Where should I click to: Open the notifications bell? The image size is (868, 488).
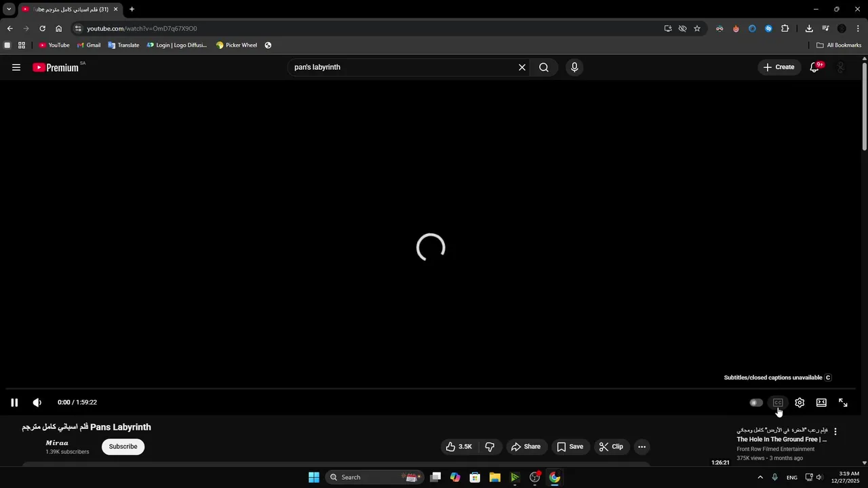click(815, 67)
